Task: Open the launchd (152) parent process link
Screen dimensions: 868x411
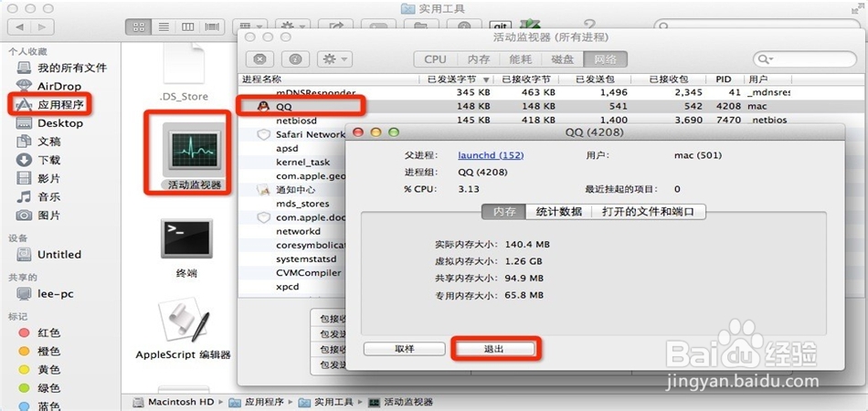Action: (x=491, y=155)
